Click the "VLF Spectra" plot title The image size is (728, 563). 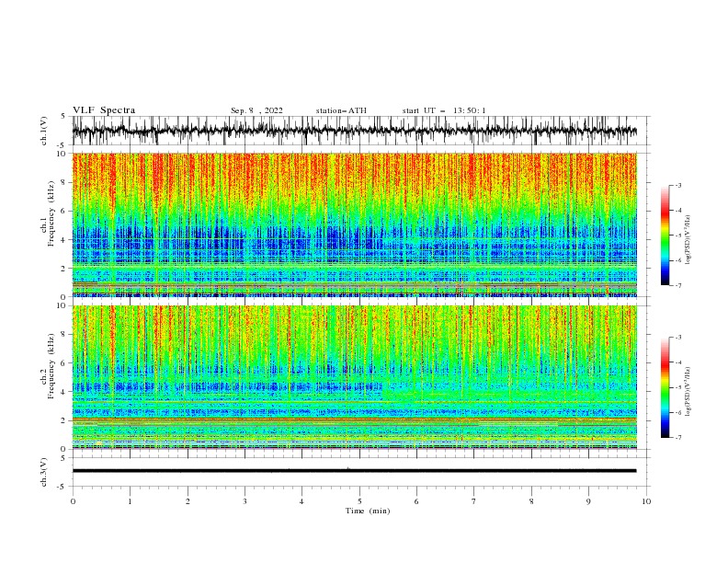pos(104,110)
